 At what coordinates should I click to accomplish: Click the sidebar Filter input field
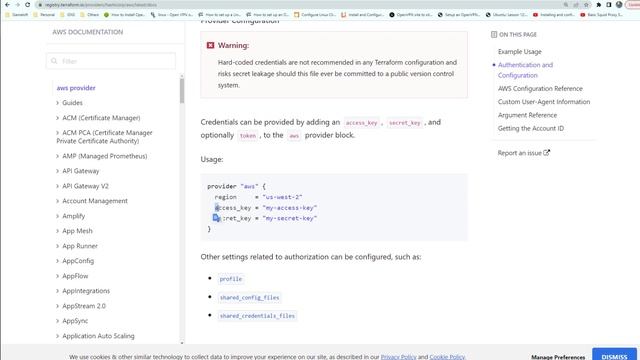point(111,61)
